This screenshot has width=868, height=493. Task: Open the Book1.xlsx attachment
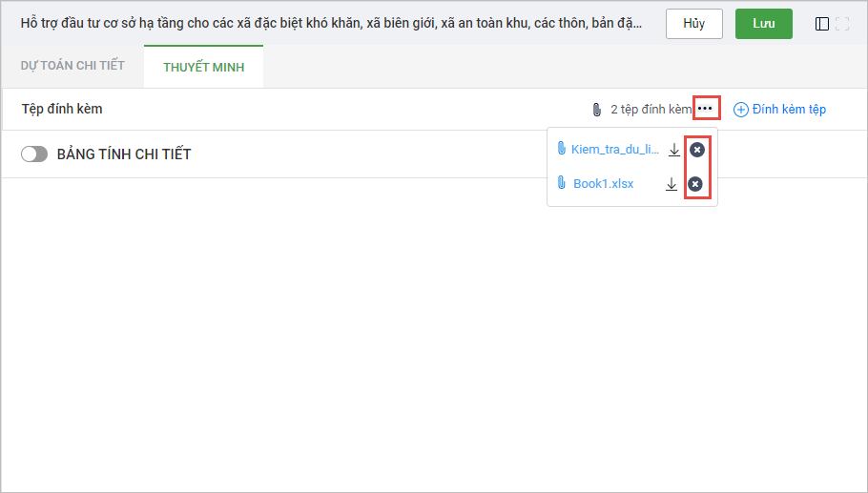pos(603,184)
